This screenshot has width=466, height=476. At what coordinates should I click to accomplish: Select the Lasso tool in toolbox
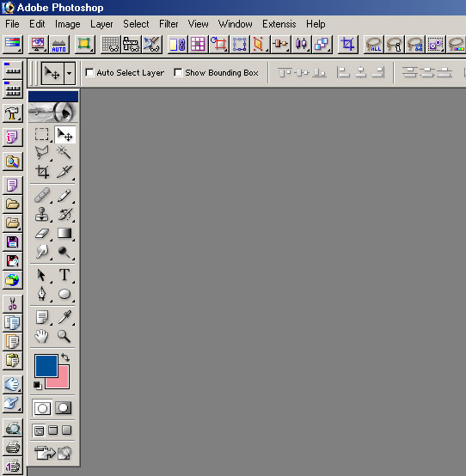[41, 152]
